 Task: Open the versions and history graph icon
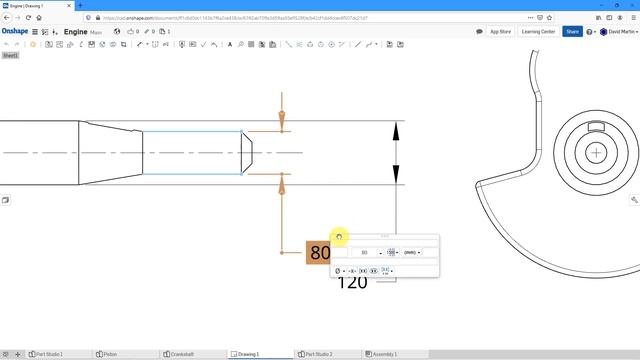pyautogui.click(x=45, y=32)
